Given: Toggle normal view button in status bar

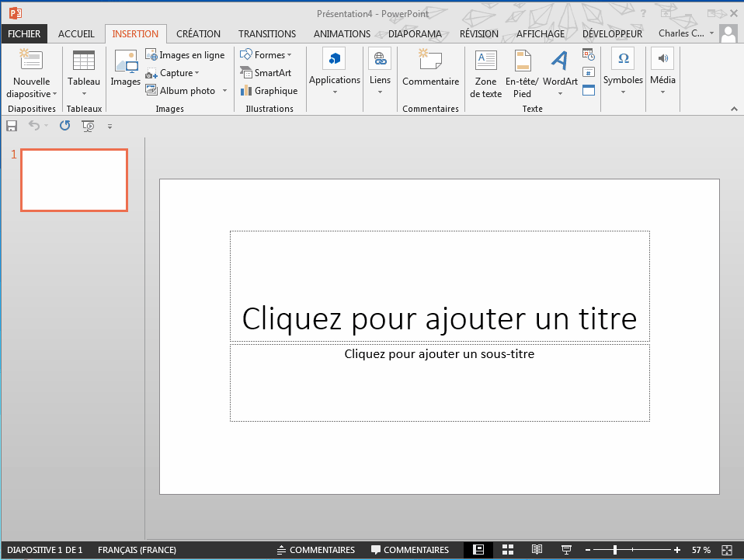Looking at the screenshot, I should 478,550.
